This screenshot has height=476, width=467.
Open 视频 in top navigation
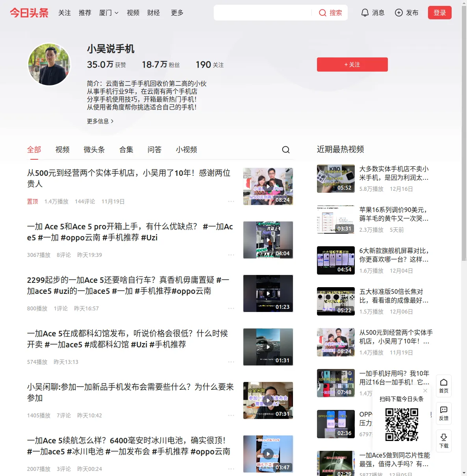133,13
